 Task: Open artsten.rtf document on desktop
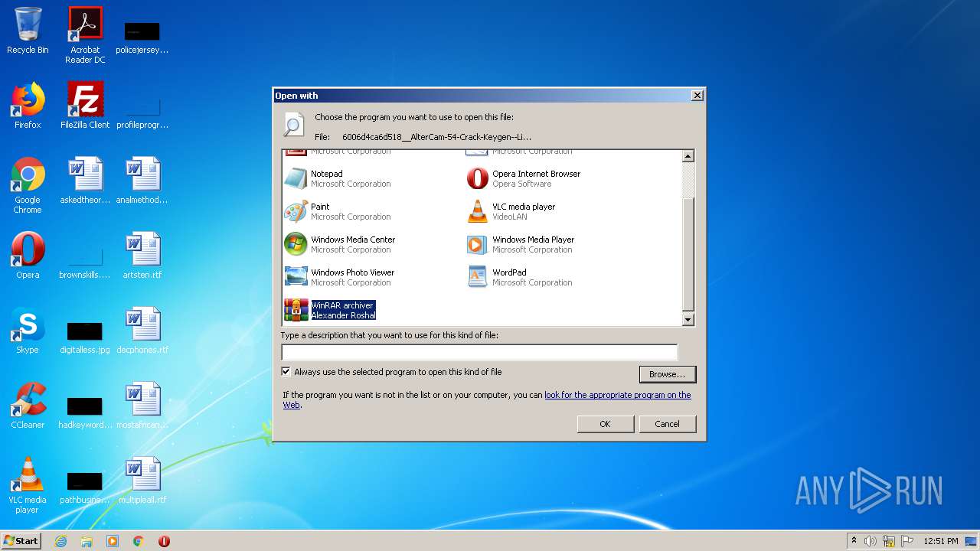click(x=142, y=256)
